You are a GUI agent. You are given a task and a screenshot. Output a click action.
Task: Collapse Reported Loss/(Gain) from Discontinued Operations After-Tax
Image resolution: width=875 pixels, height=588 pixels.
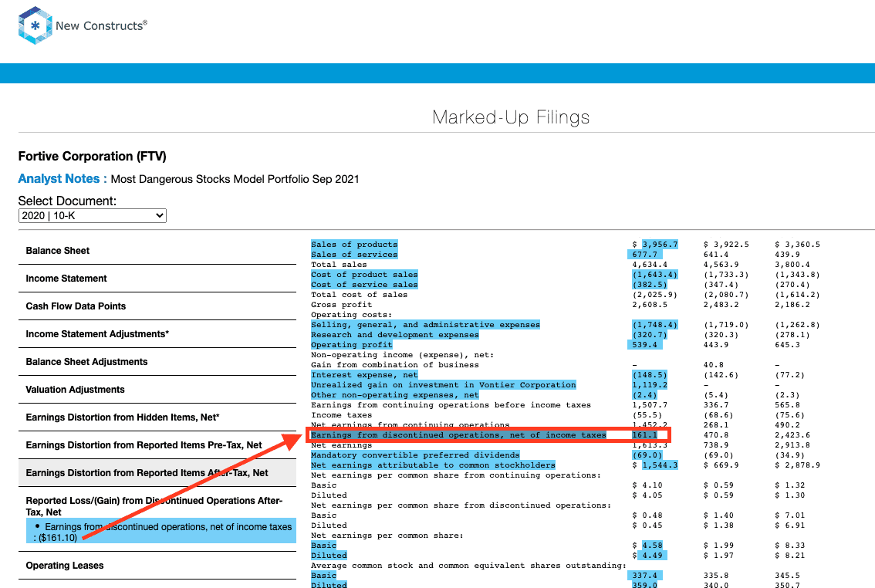pos(154,506)
